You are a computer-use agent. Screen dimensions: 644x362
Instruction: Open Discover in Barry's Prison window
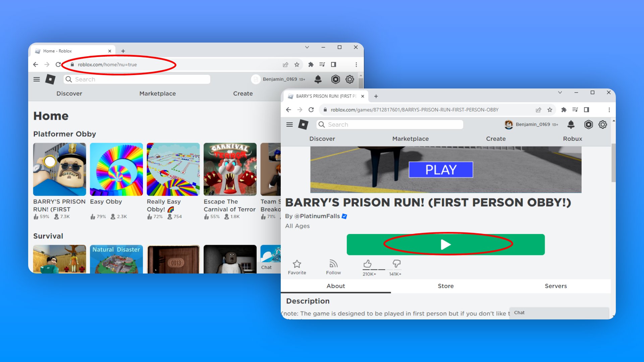(x=322, y=139)
